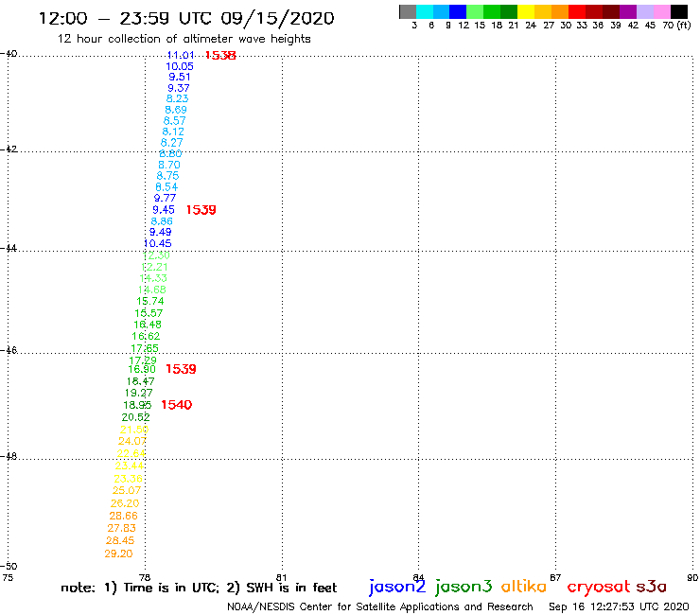Click the wave height value 9.49
Screen dimensions: 700x615
click(160, 232)
